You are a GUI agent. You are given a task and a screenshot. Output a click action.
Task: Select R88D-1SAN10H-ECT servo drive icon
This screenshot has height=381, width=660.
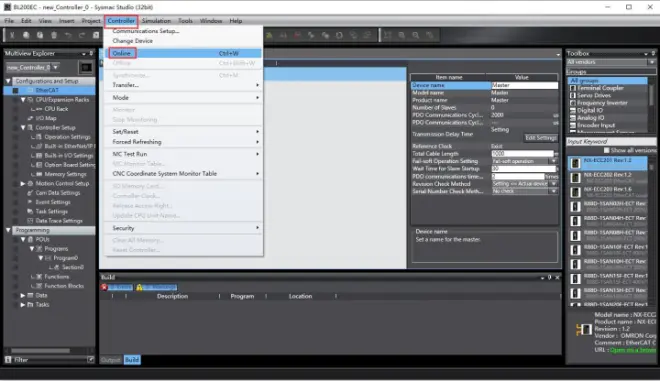click(x=575, y=264)
